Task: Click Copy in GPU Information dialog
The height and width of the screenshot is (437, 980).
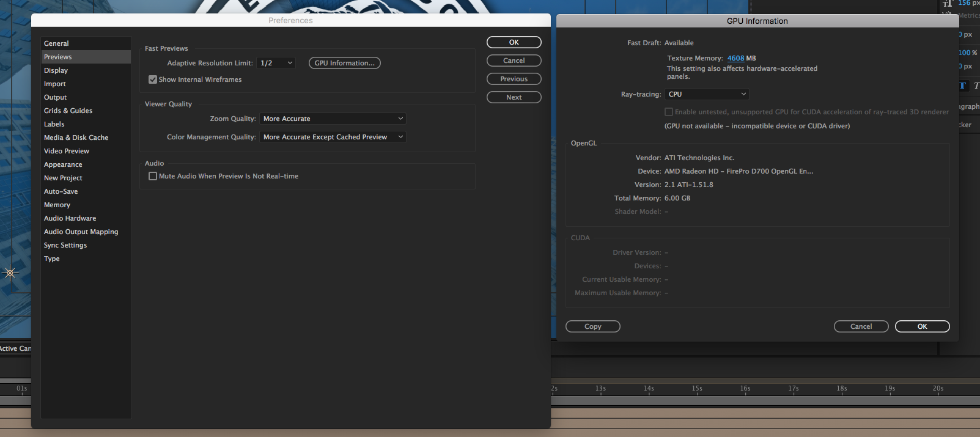Action: pos(593,326)
